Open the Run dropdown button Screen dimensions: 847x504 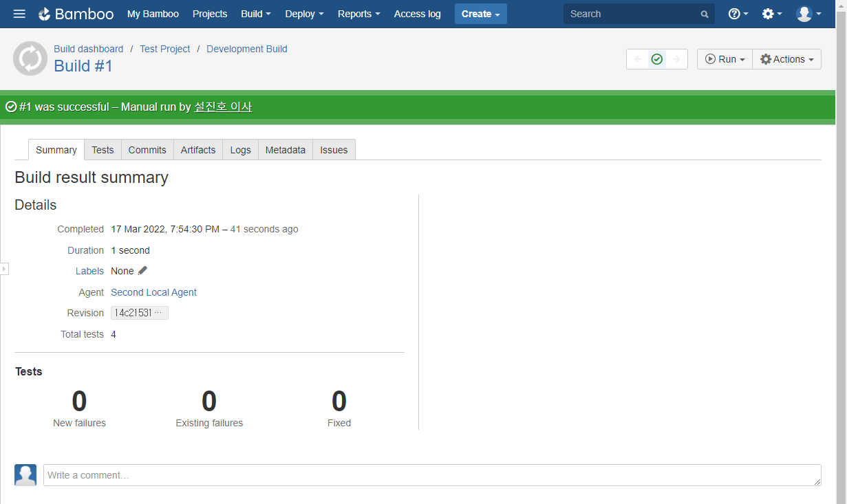click(x=725, y=59)
